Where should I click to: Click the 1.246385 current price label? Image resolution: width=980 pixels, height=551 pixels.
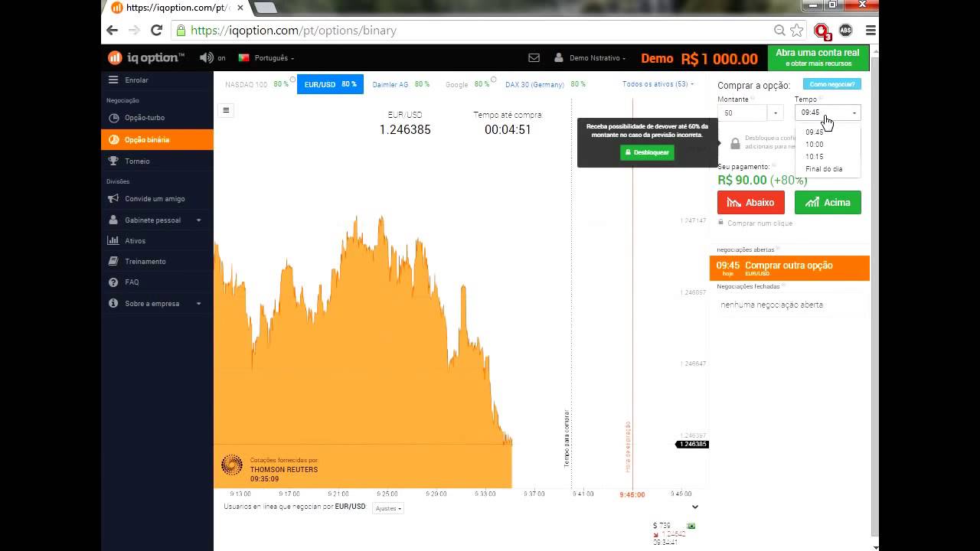pyautogui.click(x=693, y=444)
